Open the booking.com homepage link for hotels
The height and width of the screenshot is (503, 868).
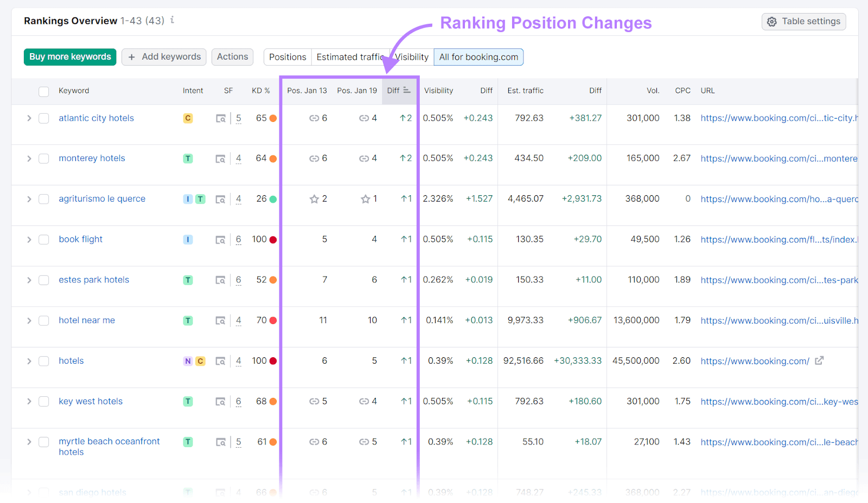[x=754, y=360]
